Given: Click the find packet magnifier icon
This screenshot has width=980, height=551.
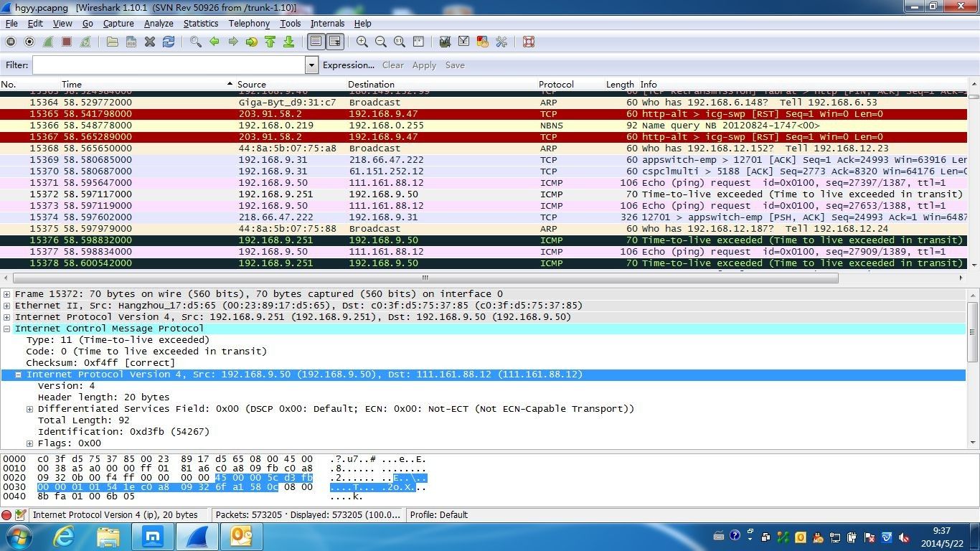Looking at the screenshot, I should click(x=195, y=42).
